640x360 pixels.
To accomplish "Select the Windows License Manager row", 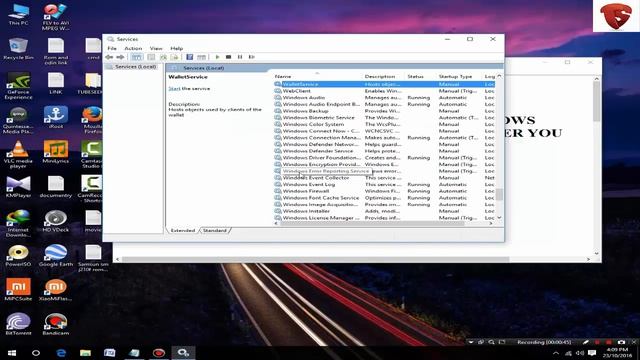I will tap(384, 218).
